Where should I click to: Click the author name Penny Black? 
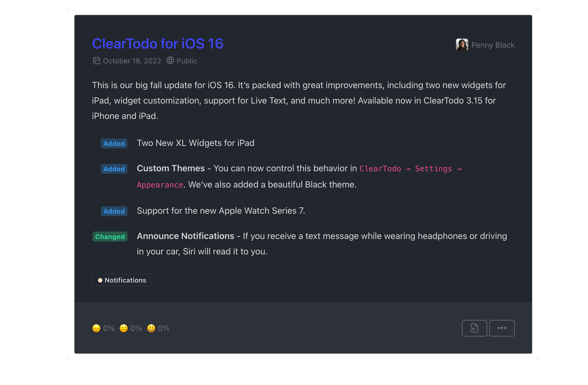493,45
